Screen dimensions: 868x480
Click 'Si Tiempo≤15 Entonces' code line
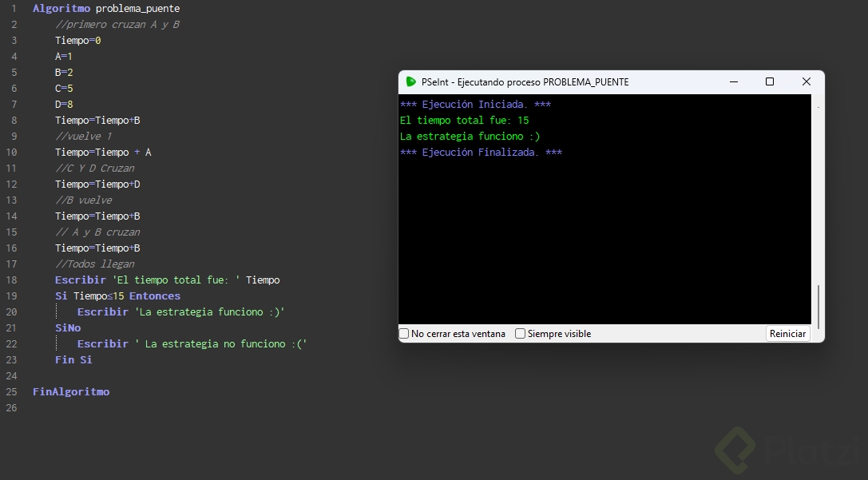point(117,296)
